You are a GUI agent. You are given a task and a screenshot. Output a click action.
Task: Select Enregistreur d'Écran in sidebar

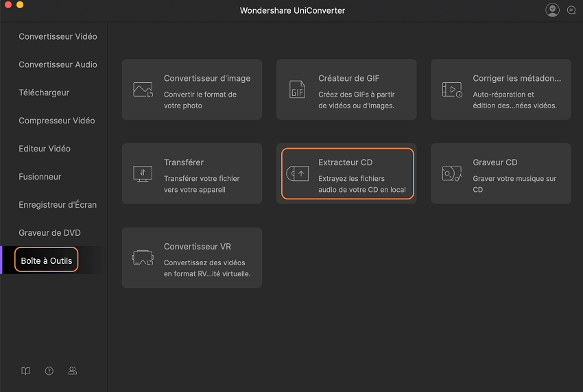[x=58, y=205]
